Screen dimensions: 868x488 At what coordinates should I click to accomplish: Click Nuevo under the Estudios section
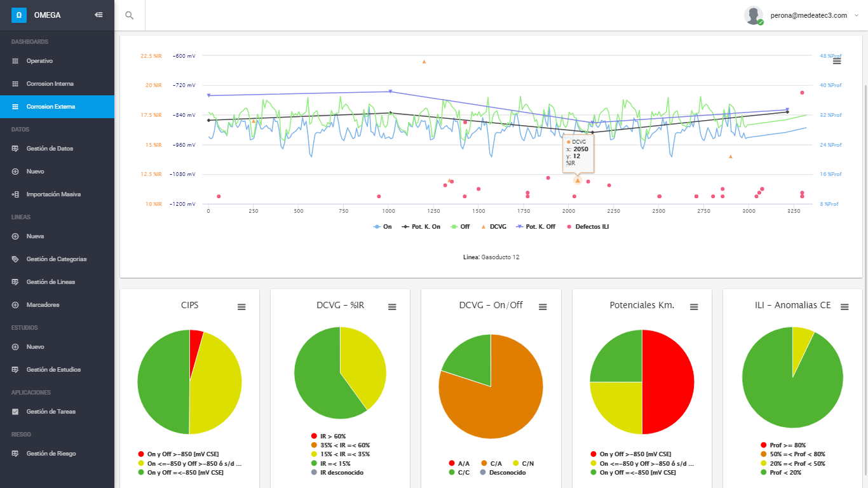click(57, 347)
